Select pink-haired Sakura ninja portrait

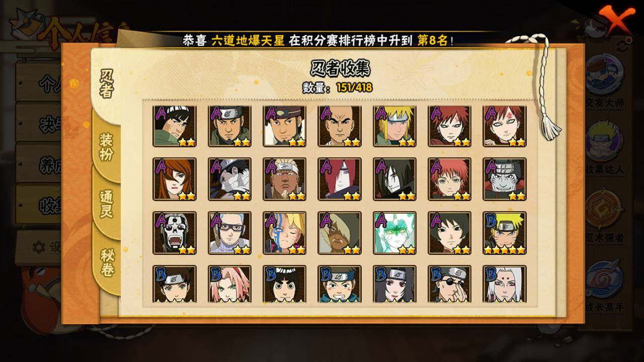(x=230, y=284)
